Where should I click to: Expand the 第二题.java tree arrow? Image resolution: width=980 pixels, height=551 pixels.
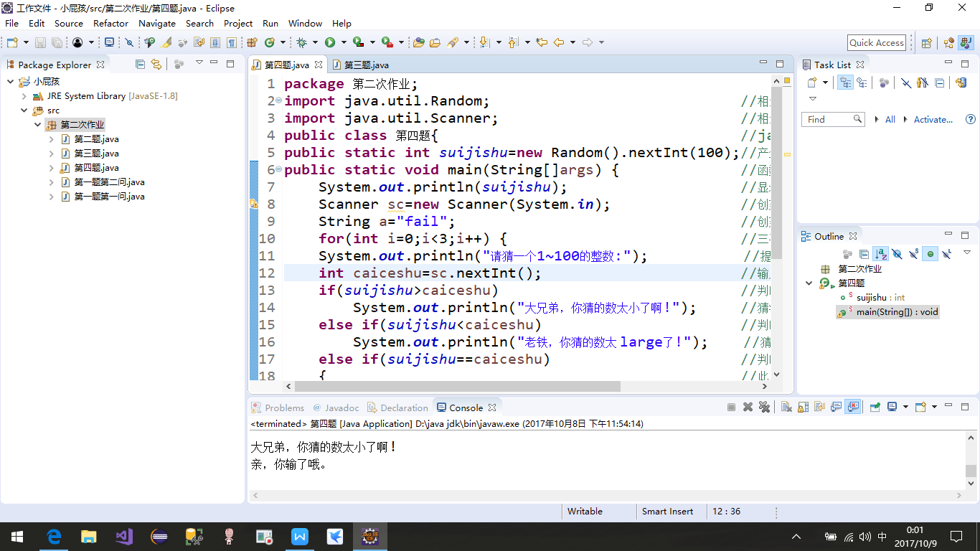pos(52,139)
